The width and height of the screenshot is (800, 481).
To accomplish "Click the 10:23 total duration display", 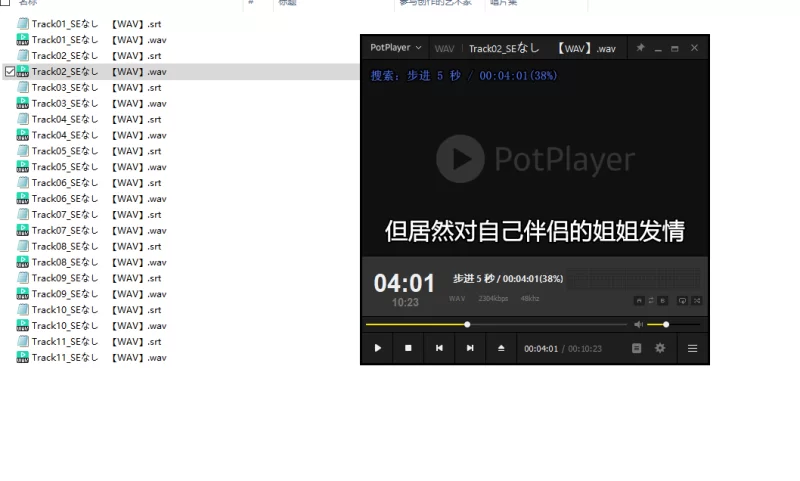I will point(405,302).
